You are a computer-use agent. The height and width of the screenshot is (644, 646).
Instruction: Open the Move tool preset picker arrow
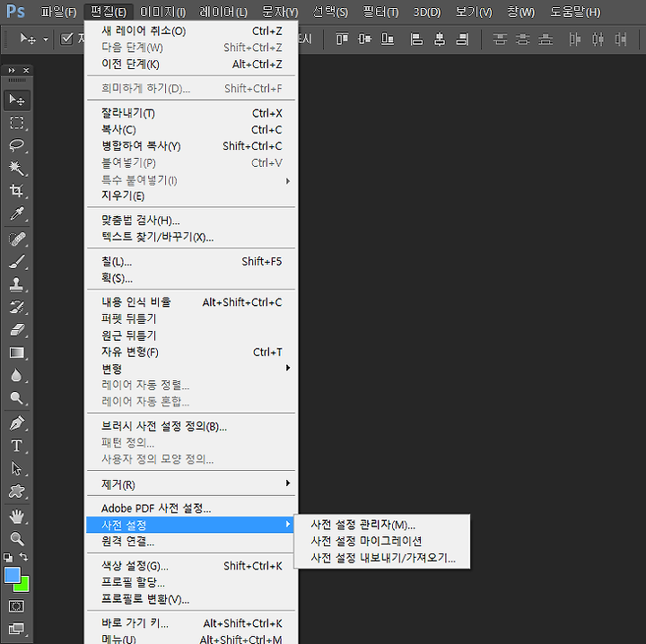coord(46,39)
